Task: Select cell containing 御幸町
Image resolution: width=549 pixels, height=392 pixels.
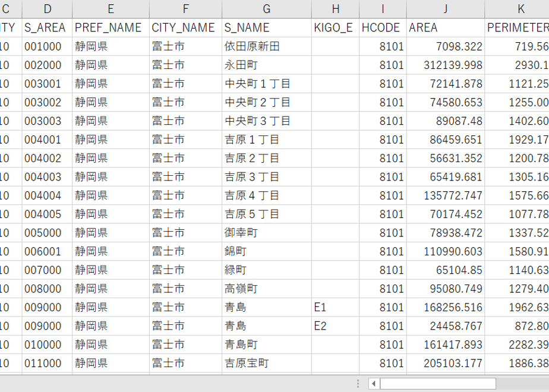Action: tap(266, 233)
